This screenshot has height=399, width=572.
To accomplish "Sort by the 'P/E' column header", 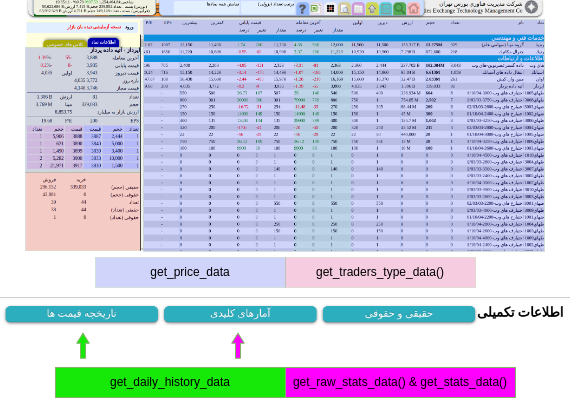I will (x=148, y=23).
